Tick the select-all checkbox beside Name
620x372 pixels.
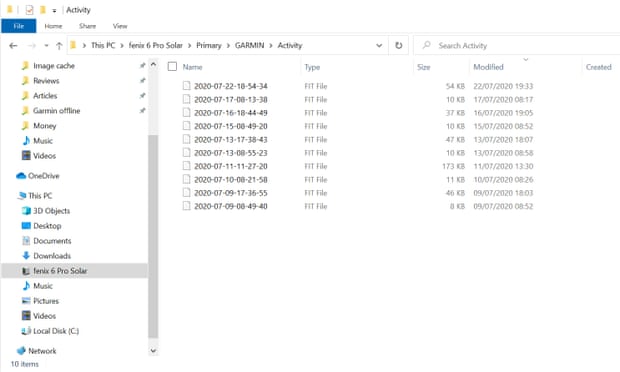172,66
